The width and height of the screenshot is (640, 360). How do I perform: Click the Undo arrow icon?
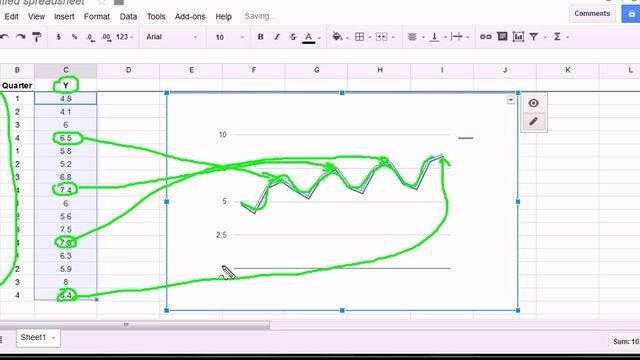4,37
